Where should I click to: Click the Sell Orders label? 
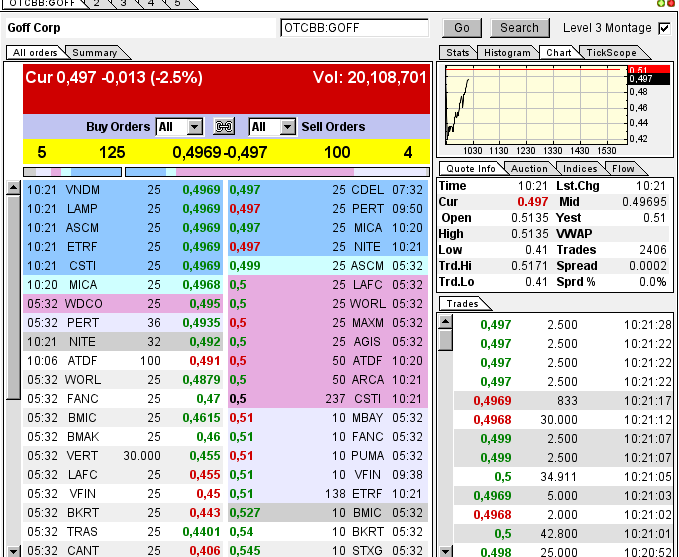pyautogui.click(x=333, y=127)
